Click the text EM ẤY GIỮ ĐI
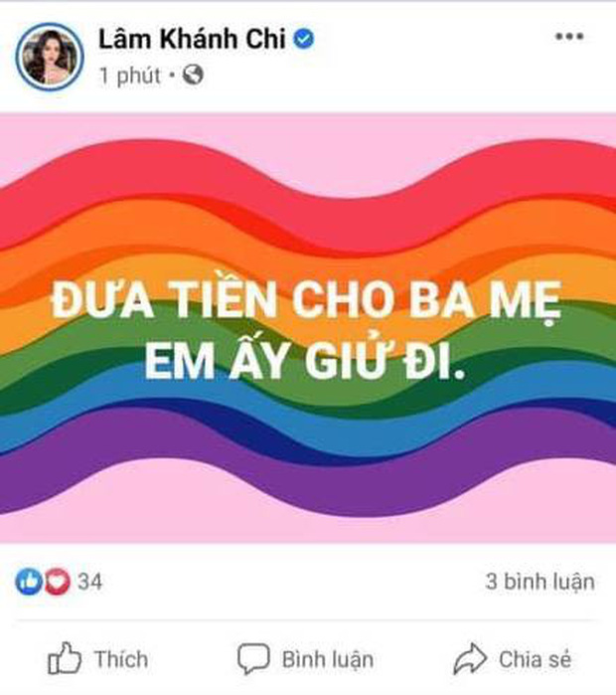 tap(305, 361)
